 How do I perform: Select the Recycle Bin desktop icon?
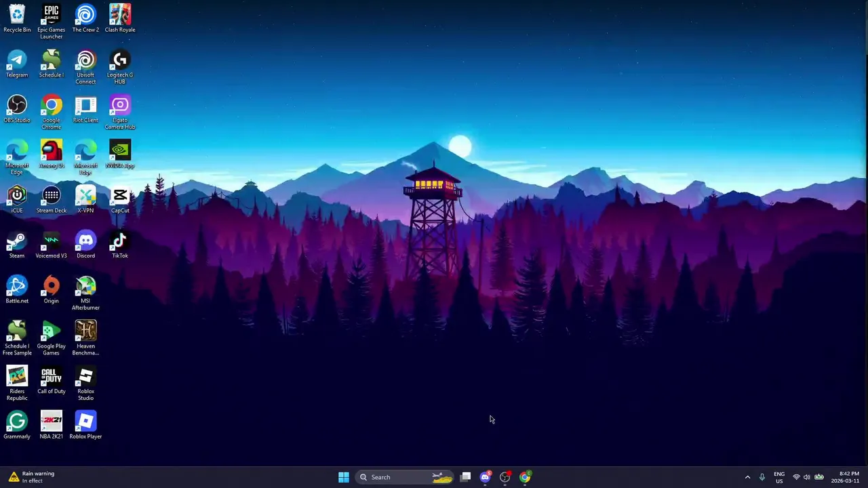tap(17, 19)
